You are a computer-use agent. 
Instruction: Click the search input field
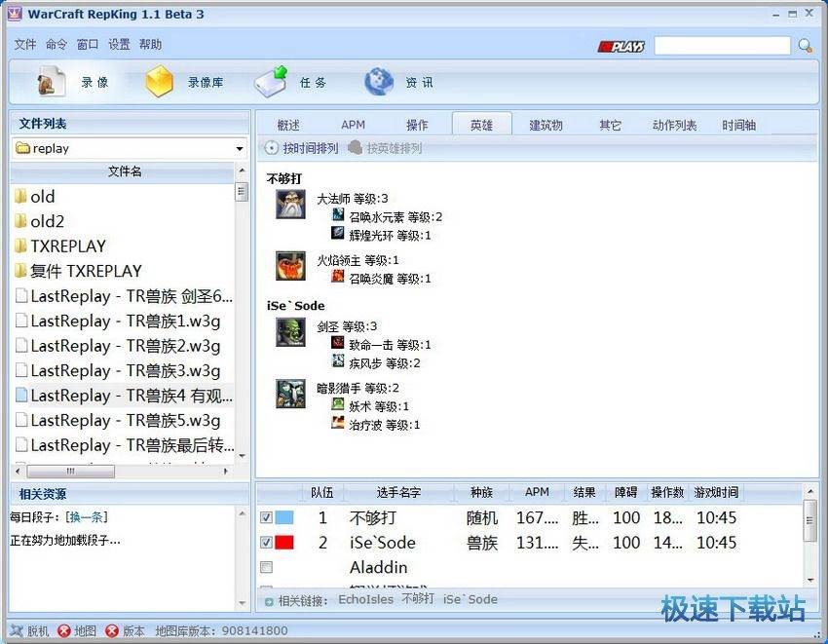(722, 46)
